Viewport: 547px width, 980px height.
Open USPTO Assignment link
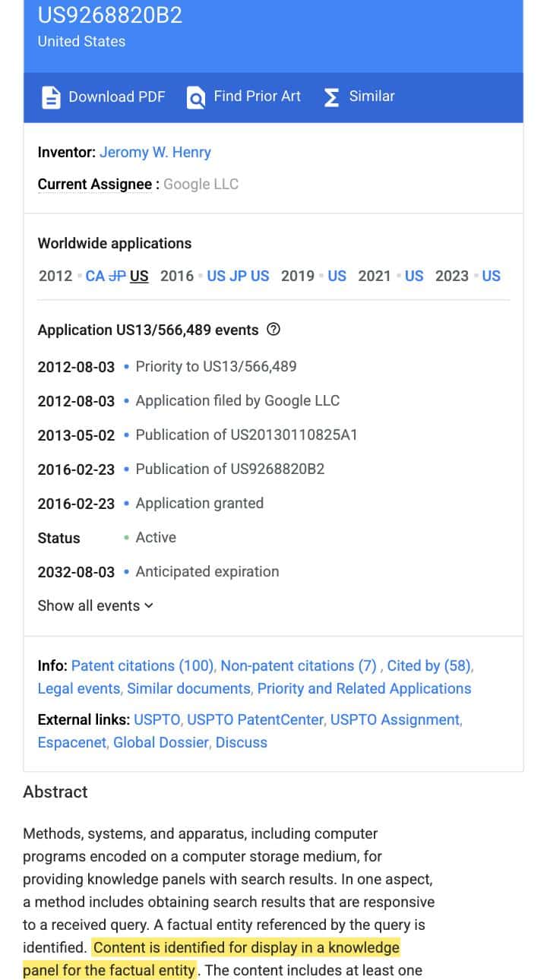click(395, 719)
